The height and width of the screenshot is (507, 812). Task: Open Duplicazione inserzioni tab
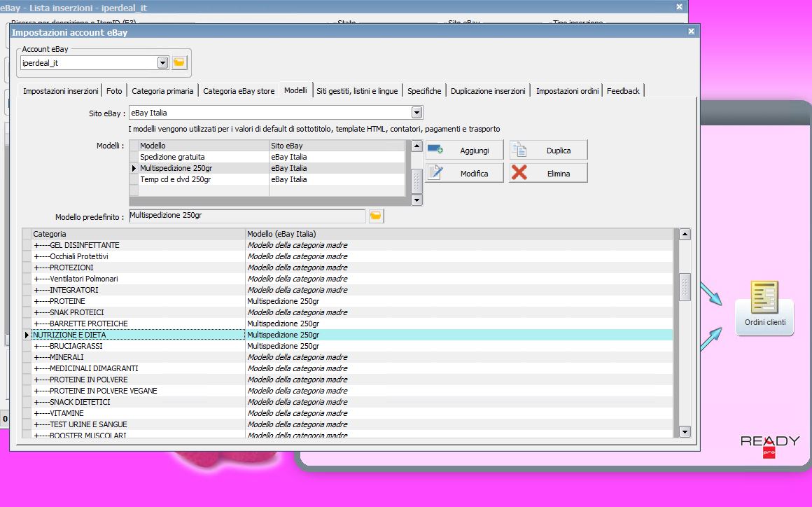pos(488,90)
